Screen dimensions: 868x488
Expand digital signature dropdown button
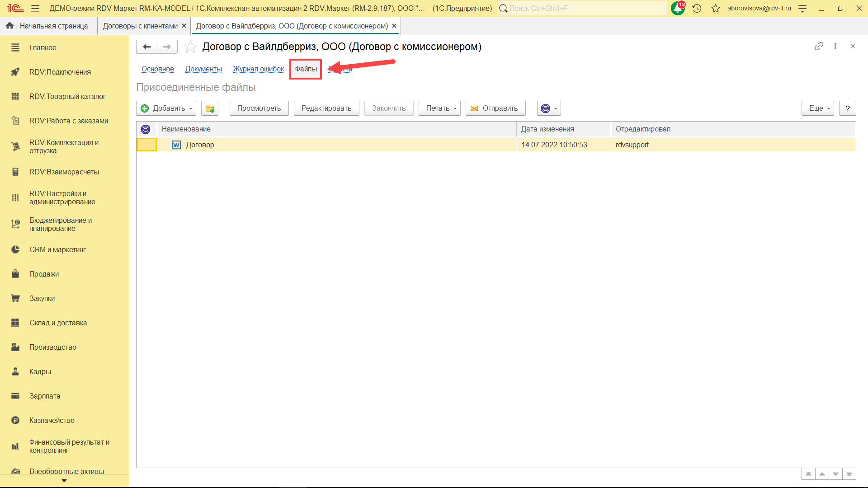click(x=549, y=108)
